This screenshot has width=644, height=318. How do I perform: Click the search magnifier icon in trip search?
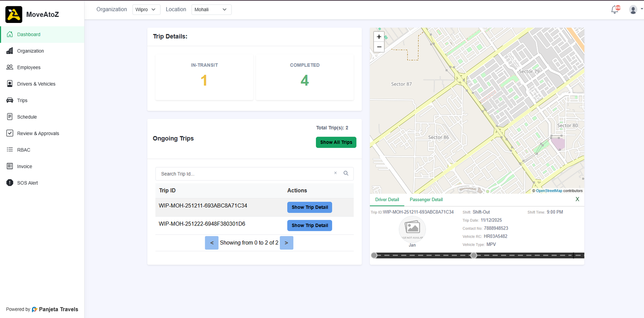(346, 173)
